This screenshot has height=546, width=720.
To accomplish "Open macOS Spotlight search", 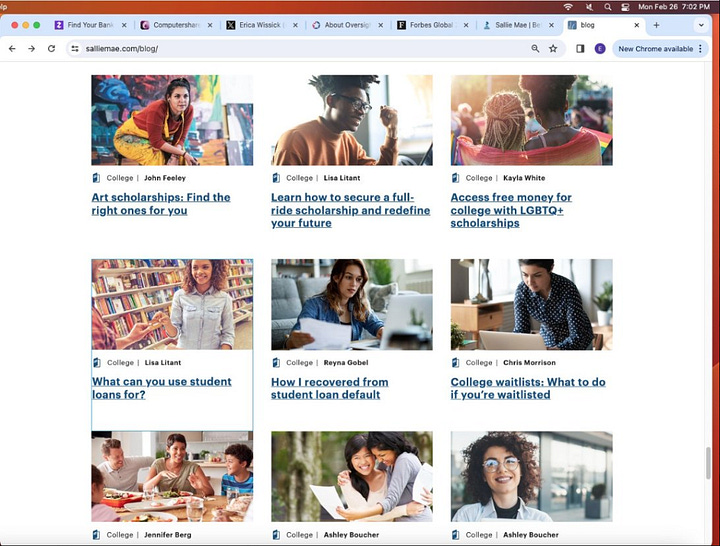I will coord(608,6).
